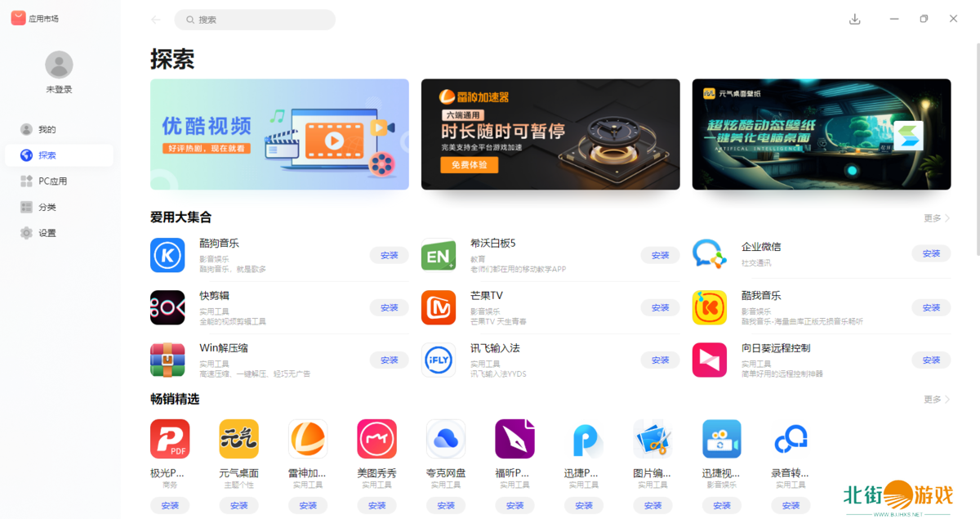Click the 酷狗音乐 app icon
The width and height of the screenshot is (980, 519).
(167, 255)
